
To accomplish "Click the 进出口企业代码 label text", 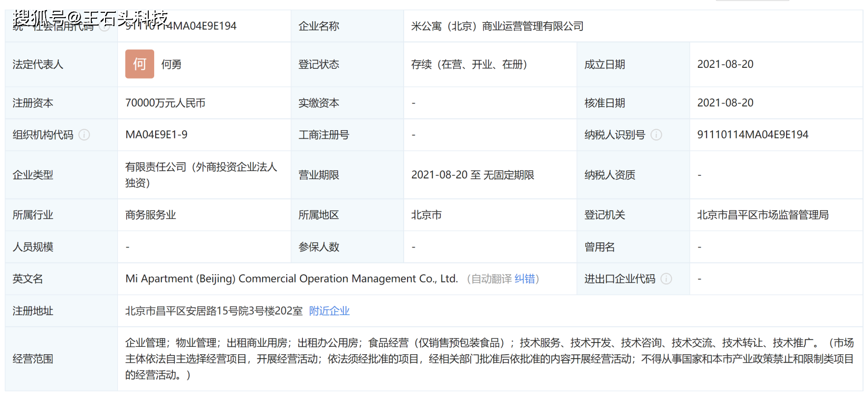I will tap(620, 279).
